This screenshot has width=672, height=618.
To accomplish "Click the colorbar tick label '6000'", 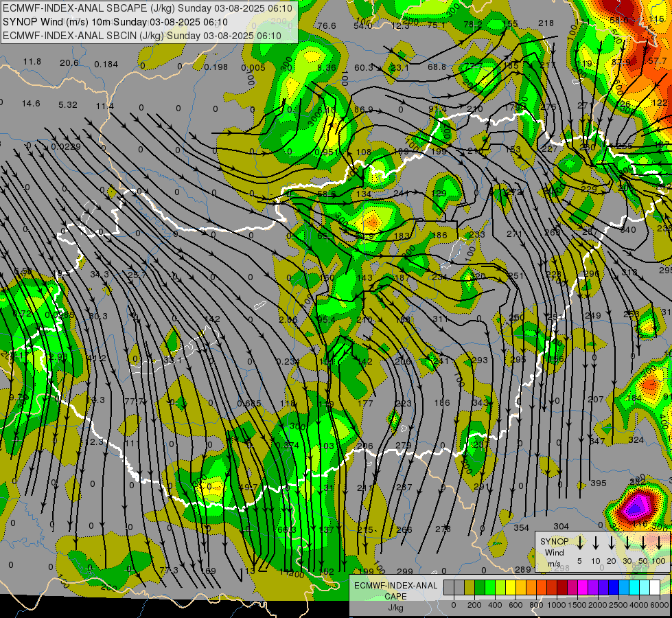I will point(659,605).
